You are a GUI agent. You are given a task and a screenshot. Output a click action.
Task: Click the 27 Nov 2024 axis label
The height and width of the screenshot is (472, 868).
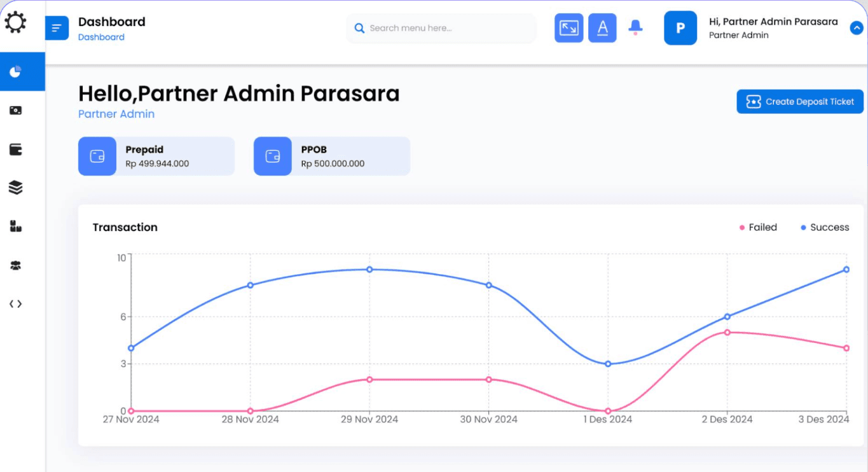pyautogui.click(x=131, y=419)
